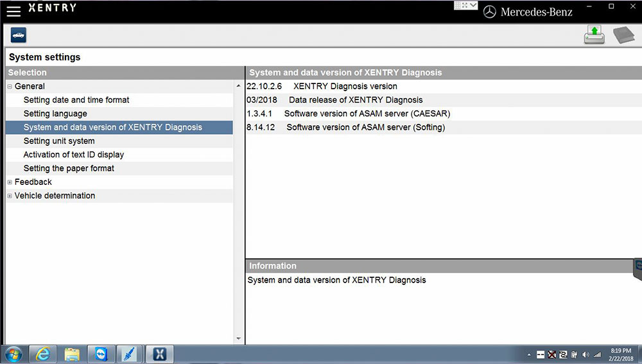Select Setting unit system
This screenshot has width=642, height=364.
point(119,141)
